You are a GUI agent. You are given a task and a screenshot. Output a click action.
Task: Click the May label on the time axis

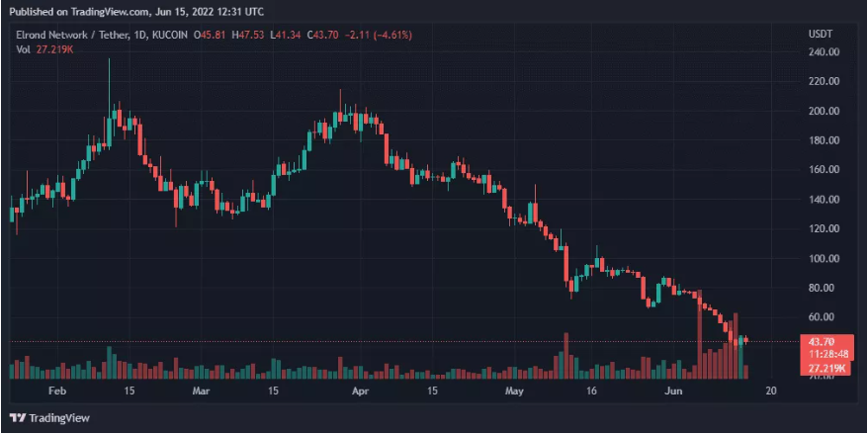coord(512,391)
